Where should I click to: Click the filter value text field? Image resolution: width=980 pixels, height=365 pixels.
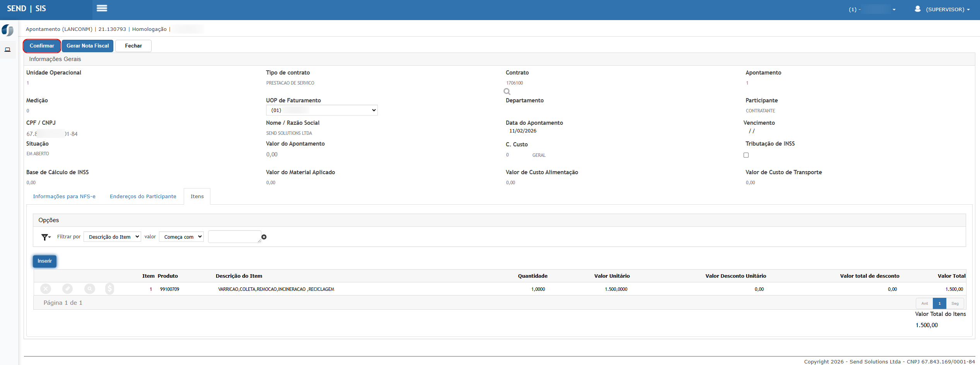234,237
